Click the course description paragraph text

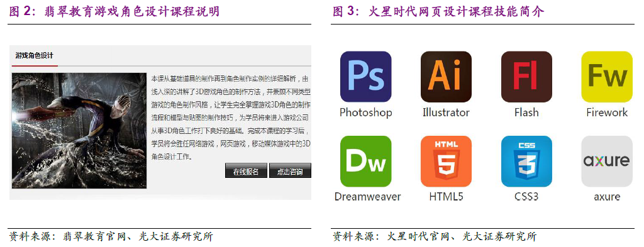pyautogui.click(x=231, y=118)
